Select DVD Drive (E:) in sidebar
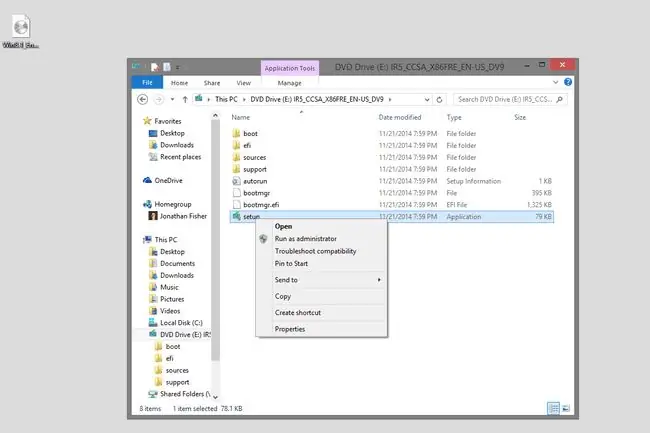 pyautogui.click(x=179, y=335)
